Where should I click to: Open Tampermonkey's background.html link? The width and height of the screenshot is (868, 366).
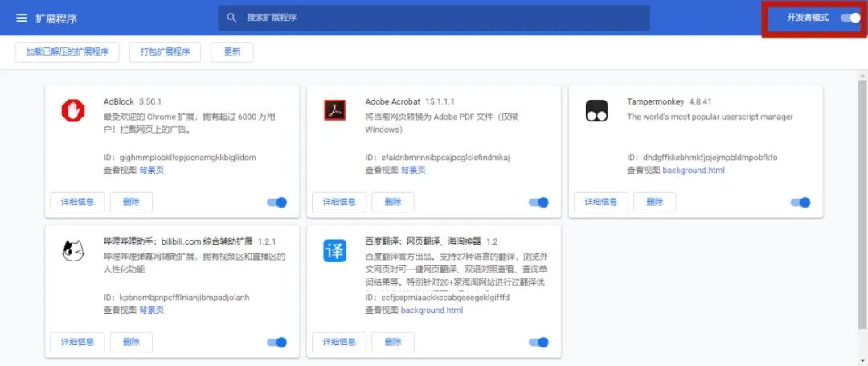694,170
